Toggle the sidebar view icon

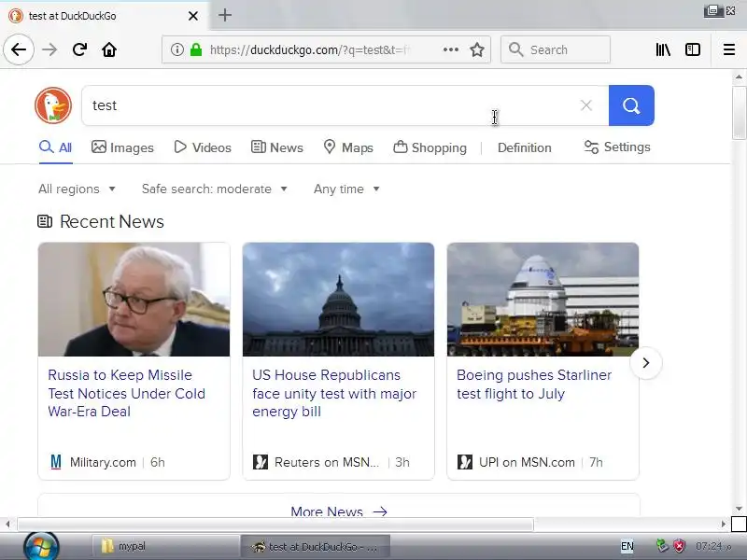point(692,49)
